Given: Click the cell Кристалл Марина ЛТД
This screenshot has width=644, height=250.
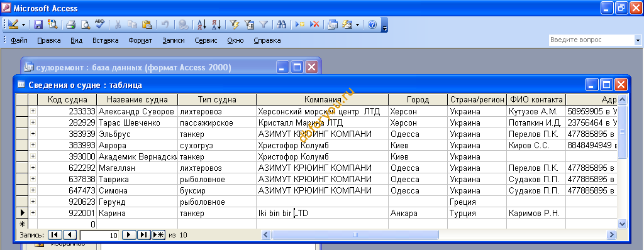Looking at the screenshot, I should [323, 122].
